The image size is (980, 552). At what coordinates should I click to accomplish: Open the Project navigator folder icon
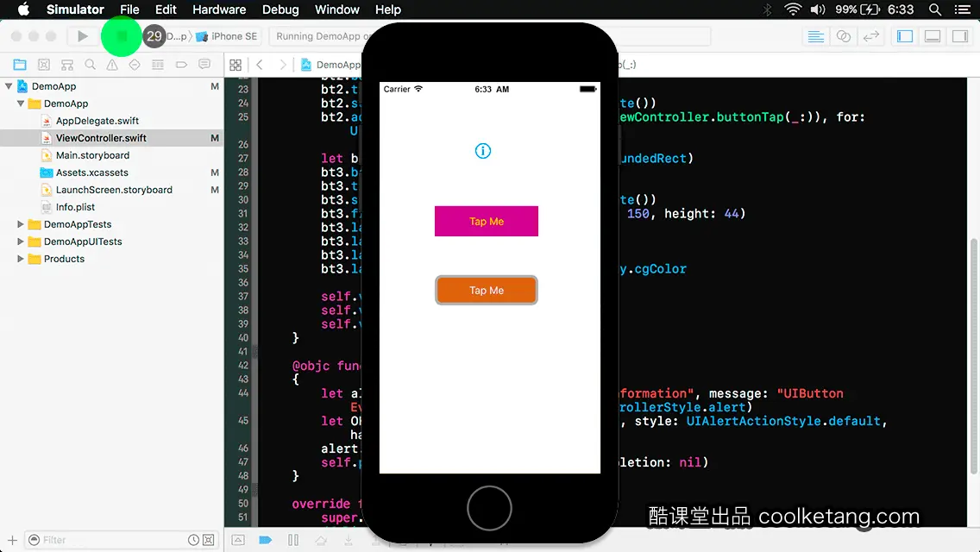point(20,65)
